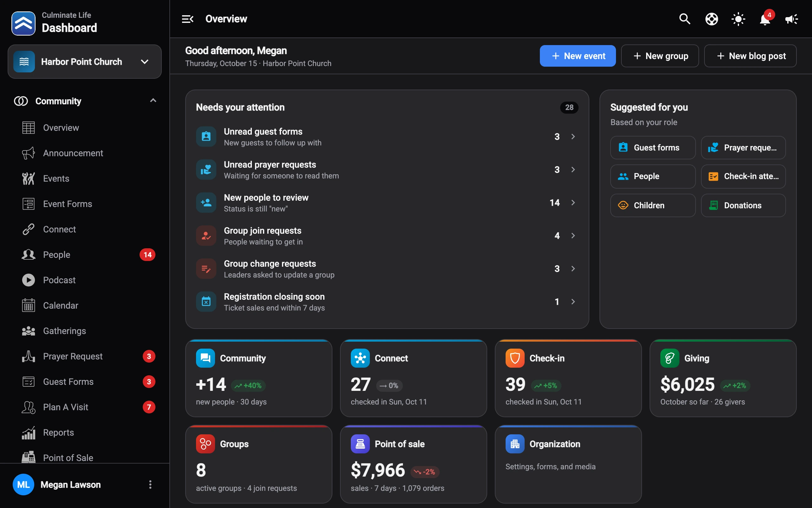Screen dimensions: 812x508
Task: Open the Registration closing soon row
Action: click(387, 302)
